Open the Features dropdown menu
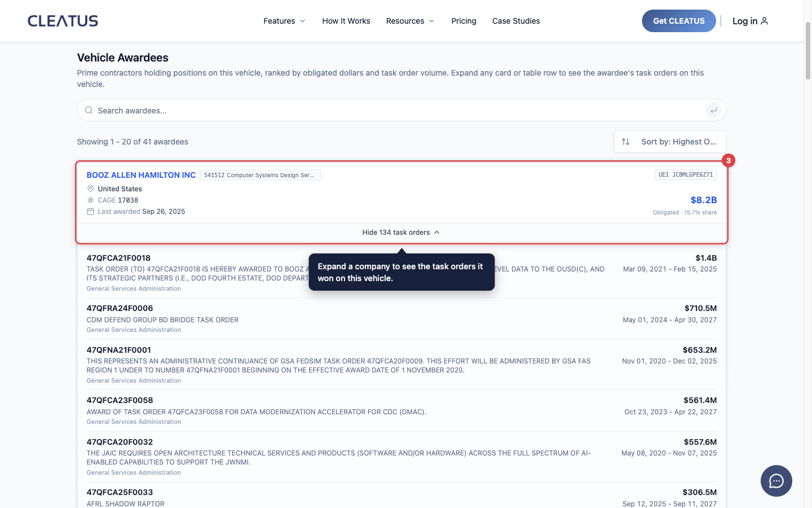The width and height of the screenshot is (812, 508). 284,21
